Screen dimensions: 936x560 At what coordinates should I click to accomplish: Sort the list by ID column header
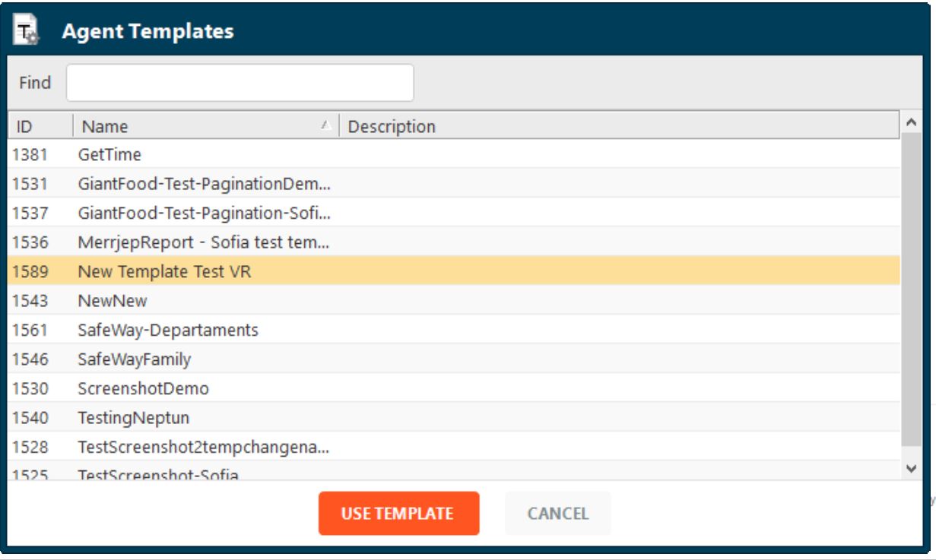(x=41, y=126)
